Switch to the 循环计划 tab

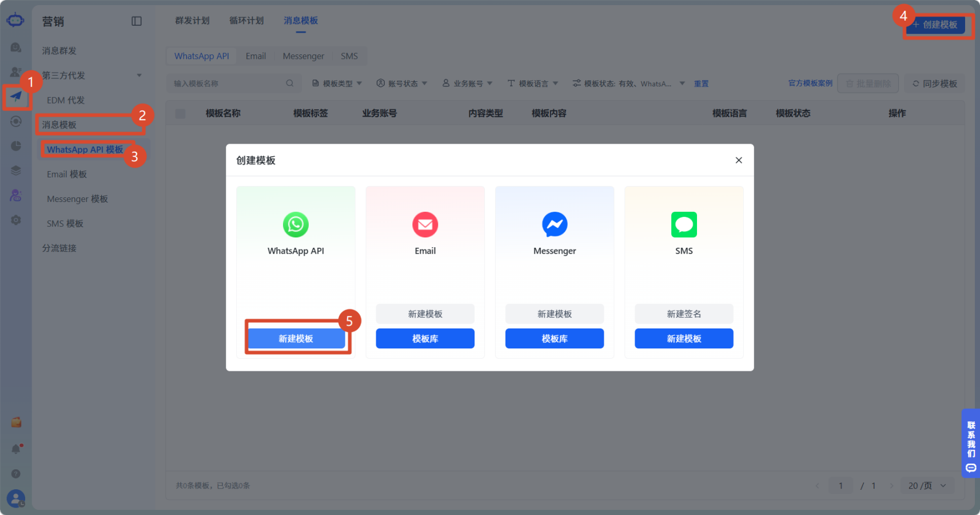pos(246,21)
